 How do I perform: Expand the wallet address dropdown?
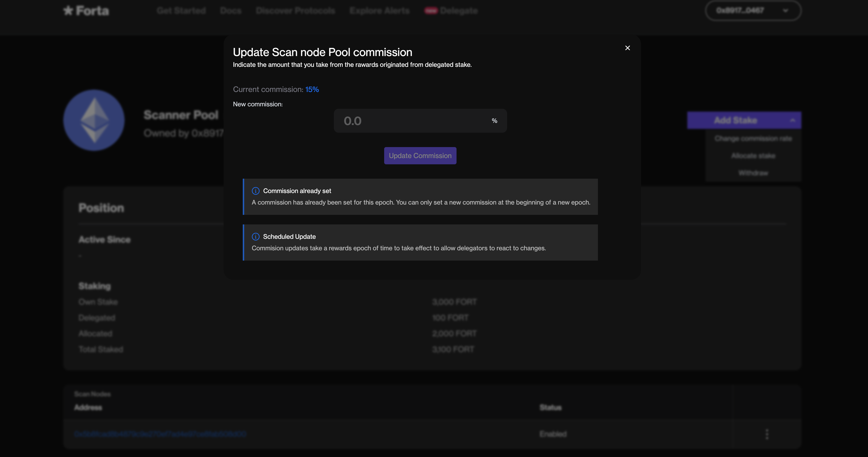point(753,11)
